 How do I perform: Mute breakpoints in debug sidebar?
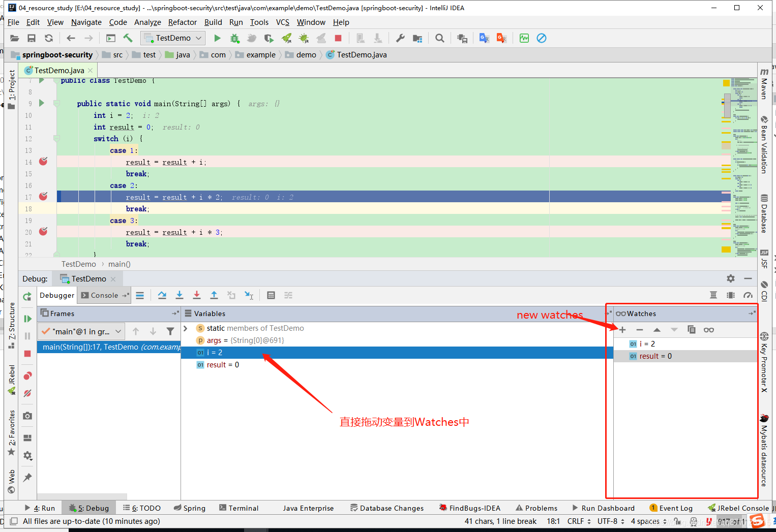tap(27, 393)
